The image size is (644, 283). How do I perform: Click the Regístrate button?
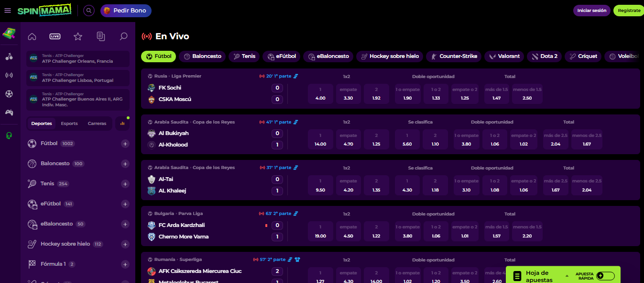629,11
